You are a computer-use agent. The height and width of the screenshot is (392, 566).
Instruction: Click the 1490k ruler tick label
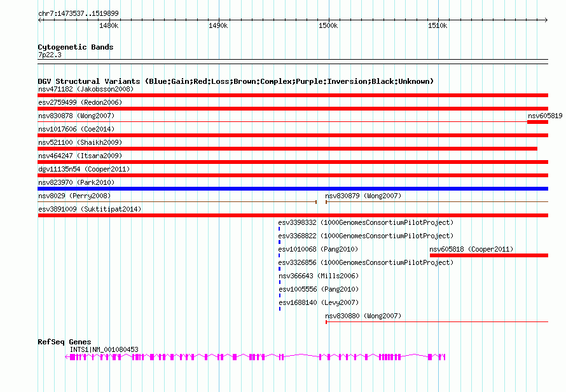(x=218, y=25)
